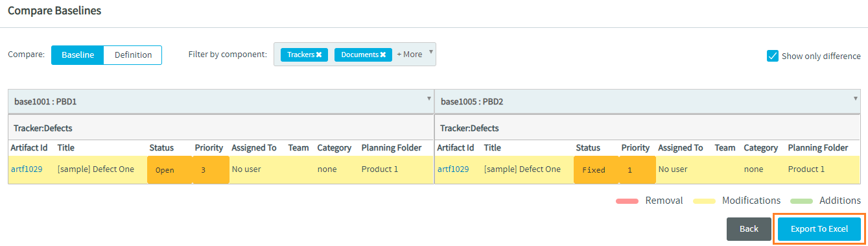Click none category cell in PBD2 row
The width and height of the screenshot is (868, 246).
[754, 169]
